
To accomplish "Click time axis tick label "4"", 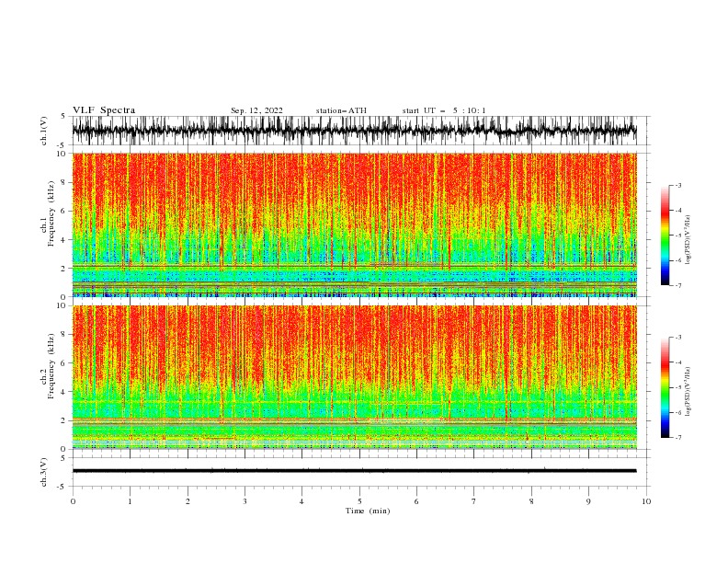I will 301,501.
